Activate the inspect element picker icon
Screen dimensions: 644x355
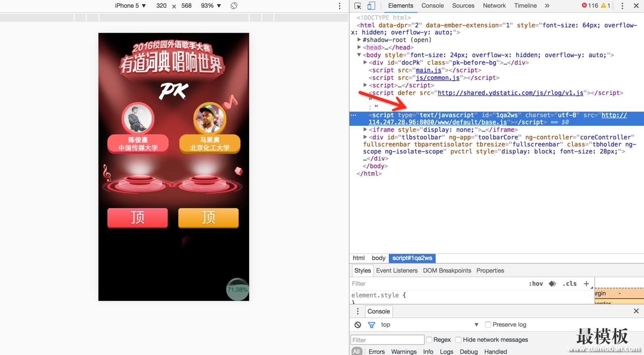(x=358, y=6)
